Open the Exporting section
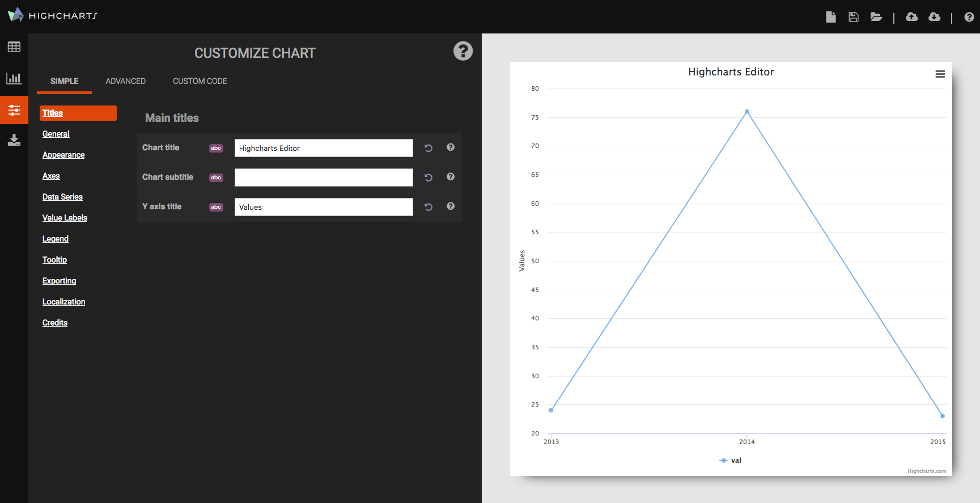This screenshot has width=980, height=503. [x=59, y=281]
